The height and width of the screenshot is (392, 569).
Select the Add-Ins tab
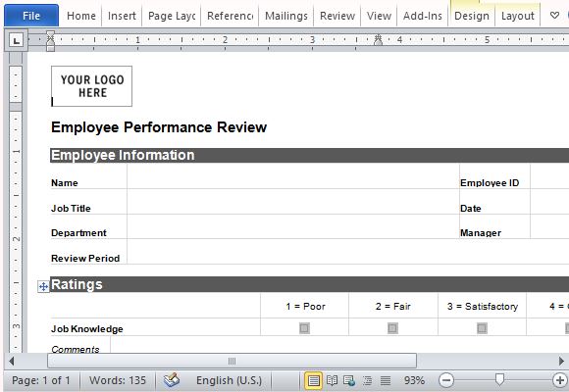(x=423, y=16)
